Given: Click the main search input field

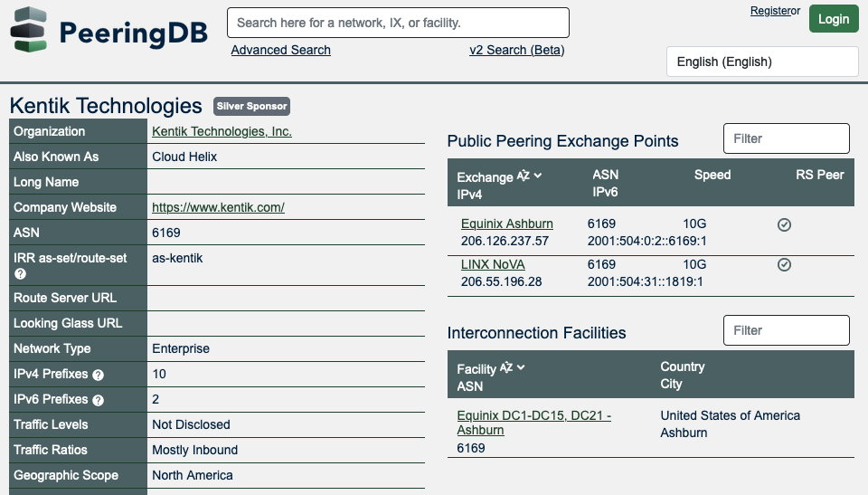Looking at the screenshot, I should [398, 23].
